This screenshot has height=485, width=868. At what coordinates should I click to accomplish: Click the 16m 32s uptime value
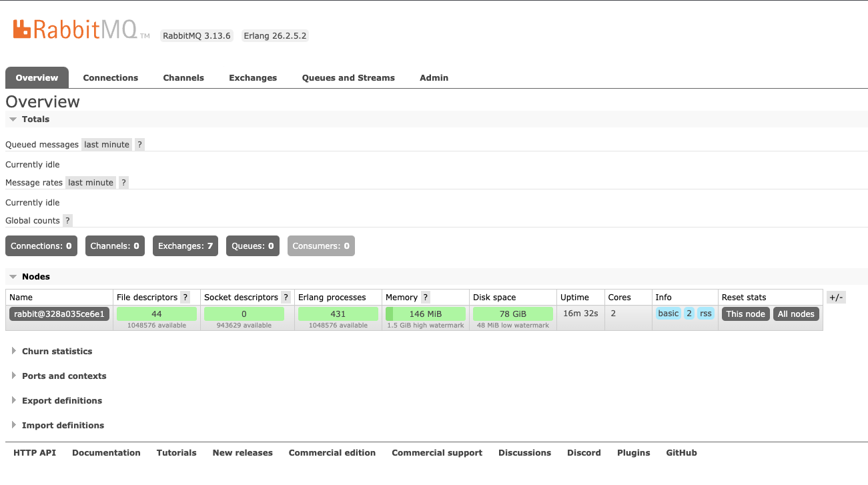pyautogui.click(x=580, y=313)
